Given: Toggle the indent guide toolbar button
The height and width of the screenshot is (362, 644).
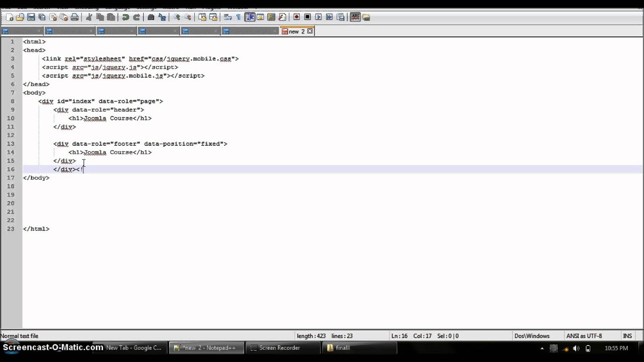Looking at the screenshot, I should pyautogui.click(x=249, y=17).
